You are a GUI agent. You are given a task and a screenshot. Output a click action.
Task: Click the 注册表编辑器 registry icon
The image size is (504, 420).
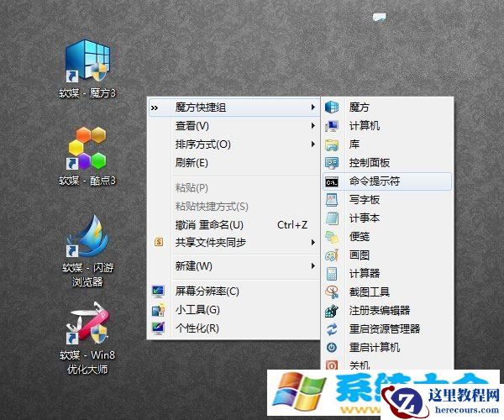point(332,311)
